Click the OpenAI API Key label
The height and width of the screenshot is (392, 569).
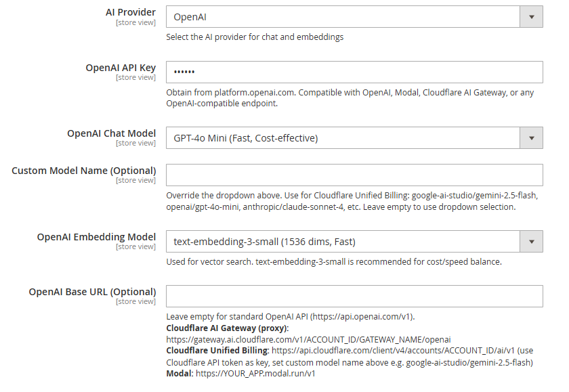click(121, 68)
